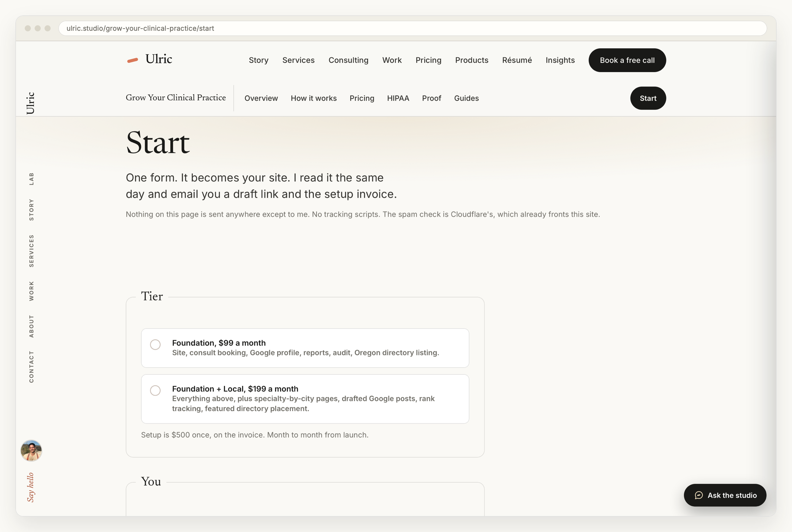Open the Guides sub-tab
The height and width of the screenshot is (532, 792).
(466, 98)
